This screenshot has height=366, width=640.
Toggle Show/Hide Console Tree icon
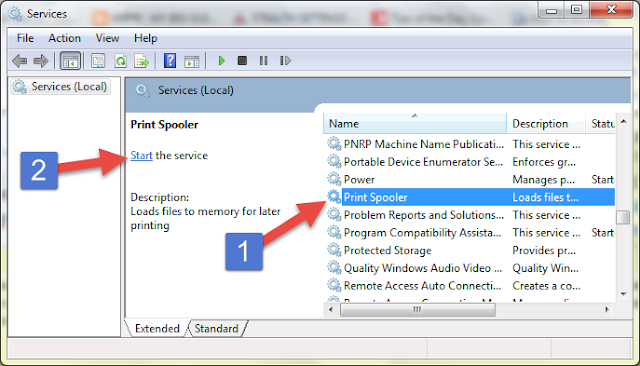tap(70, 61)
